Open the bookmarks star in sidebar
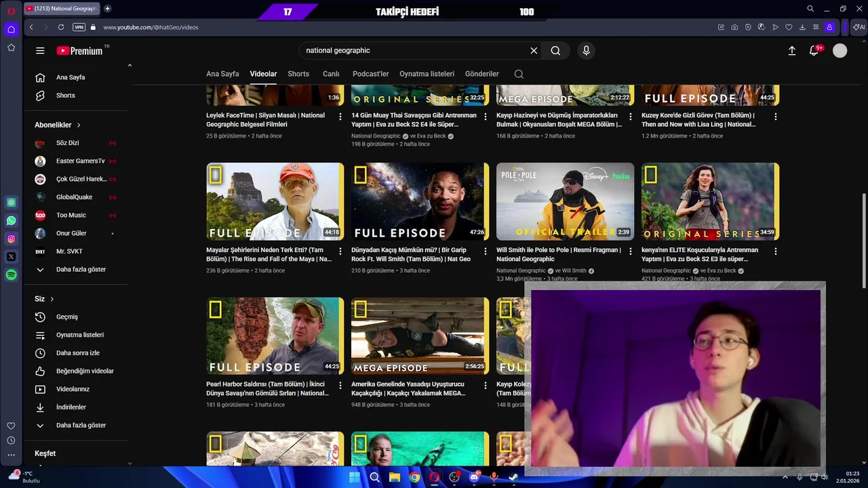 pos(11,47)
